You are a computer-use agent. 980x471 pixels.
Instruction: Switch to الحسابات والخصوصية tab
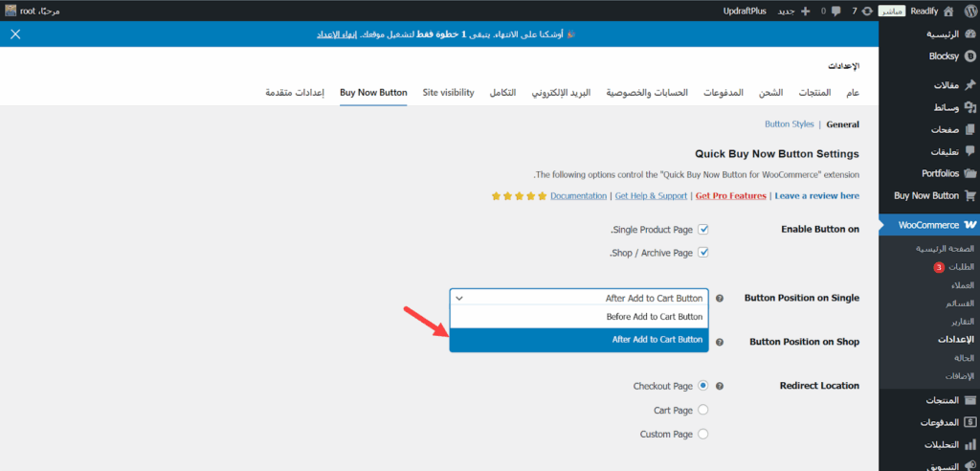pyautogui.click(x=647, y=92)
